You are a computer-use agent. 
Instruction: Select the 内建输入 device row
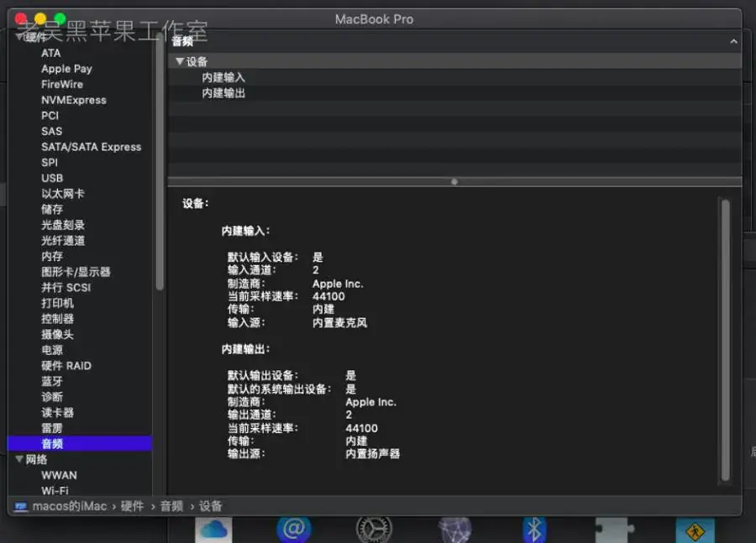tap(454, 77)
